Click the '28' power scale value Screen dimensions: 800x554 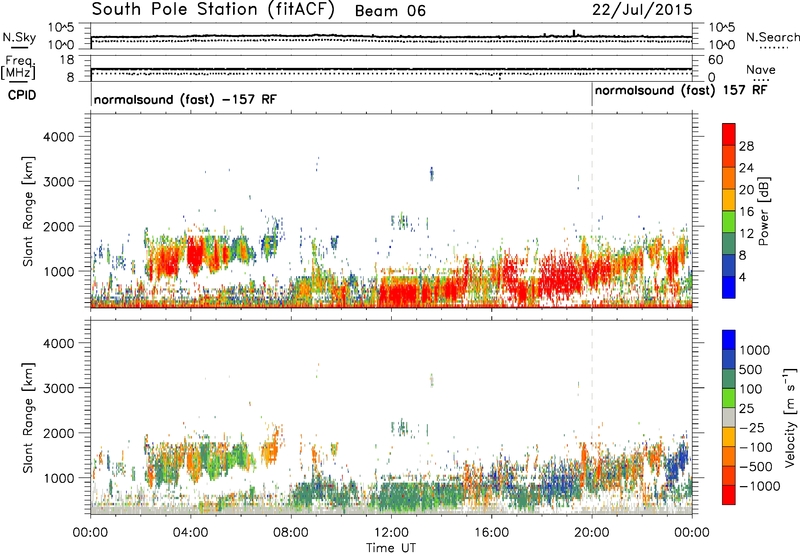point(746,146)
